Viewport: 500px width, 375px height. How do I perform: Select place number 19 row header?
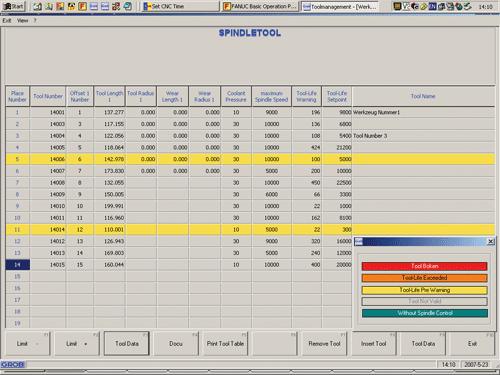(x=17, y=323)
